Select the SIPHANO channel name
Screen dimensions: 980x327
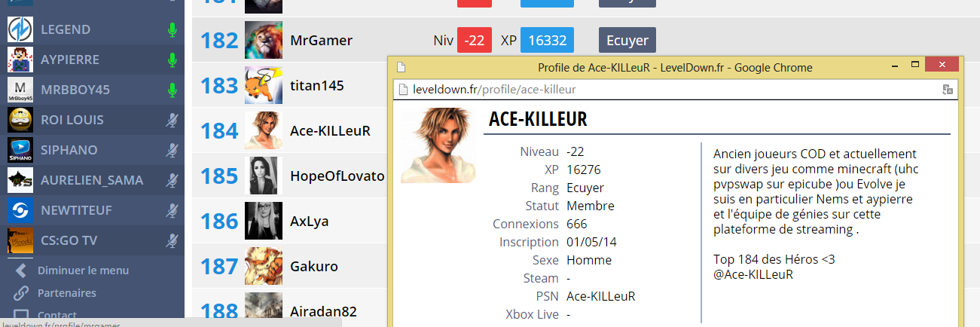click(69, 150)
